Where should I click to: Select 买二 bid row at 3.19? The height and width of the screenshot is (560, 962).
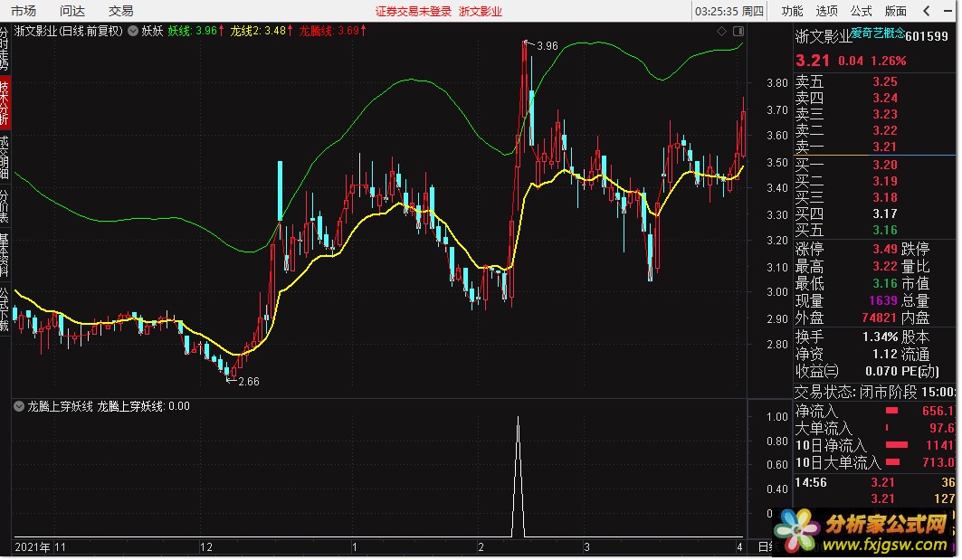click(875, 181)
